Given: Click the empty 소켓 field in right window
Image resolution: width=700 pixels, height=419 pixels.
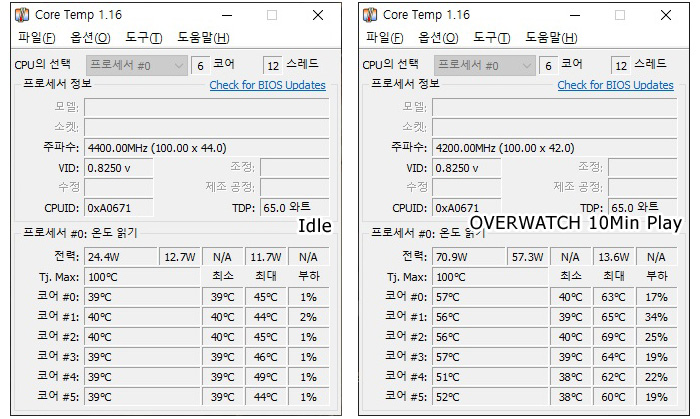Looking at the screenshot, I should coord(554,127).
